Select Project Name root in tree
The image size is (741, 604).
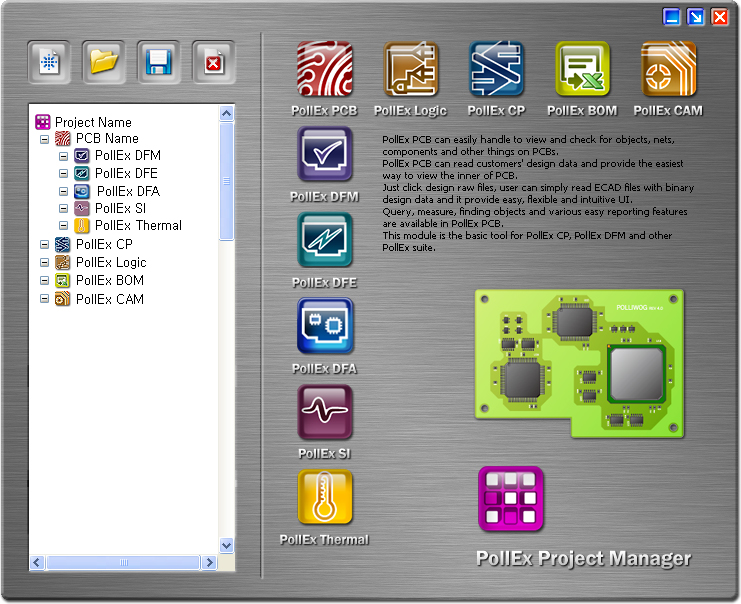coord(93,122)
